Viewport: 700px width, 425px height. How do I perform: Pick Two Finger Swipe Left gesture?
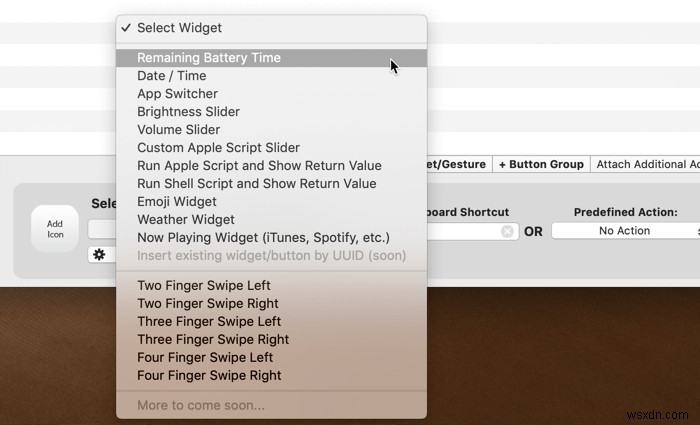click(204, 286)
